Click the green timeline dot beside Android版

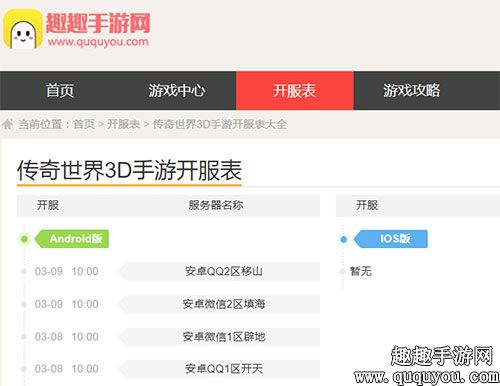24,239
